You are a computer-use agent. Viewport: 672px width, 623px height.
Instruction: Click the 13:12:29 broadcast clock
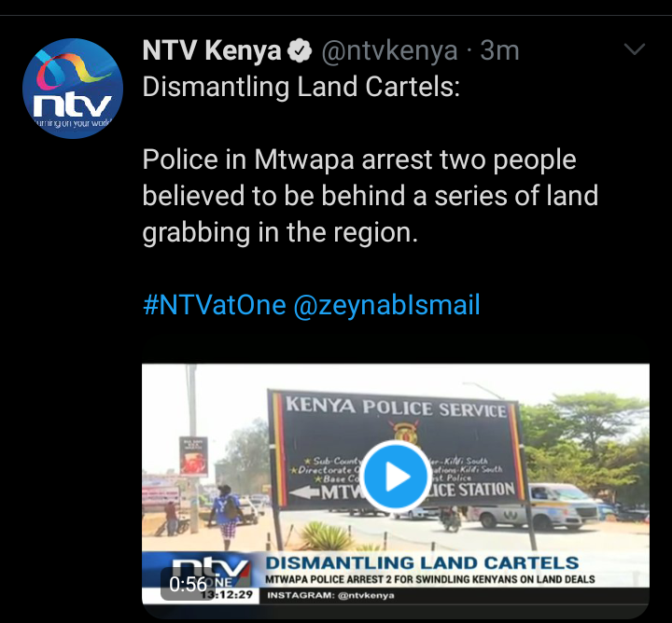[x=228, y=595]
